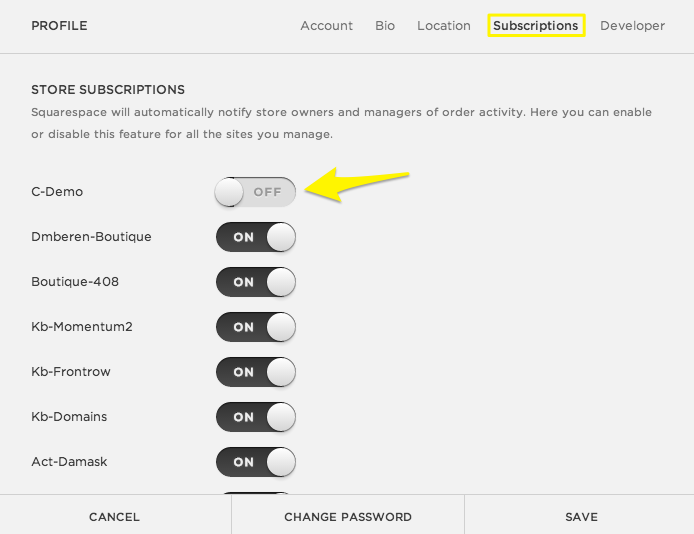The image size is (694, 534).
Task: Click the Store Subscriptions section heading
Action: pos(108,90)
